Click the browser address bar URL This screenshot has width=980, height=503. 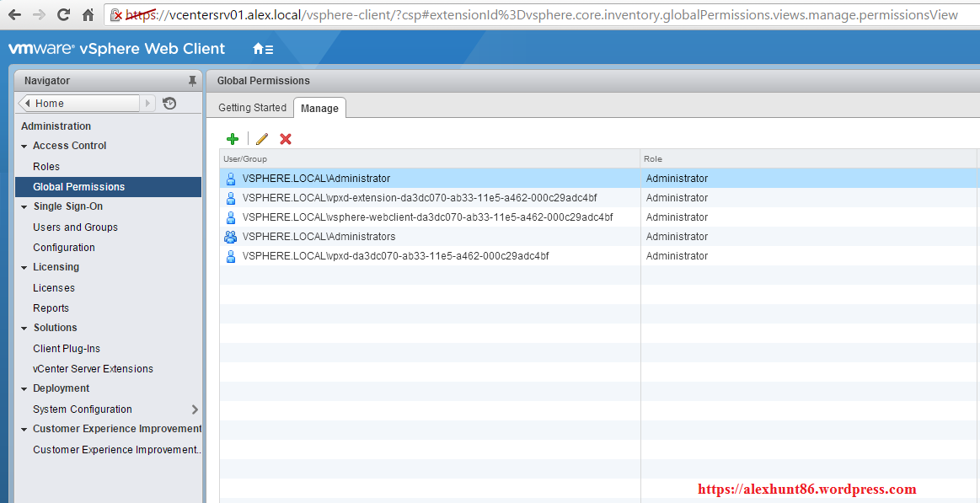tap(539, 14)
